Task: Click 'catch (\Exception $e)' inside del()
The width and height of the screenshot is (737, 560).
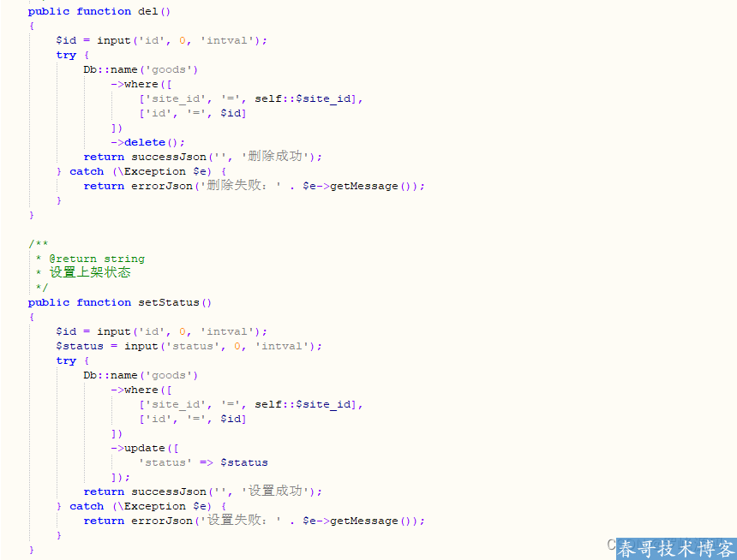Action: coord(141,171)
